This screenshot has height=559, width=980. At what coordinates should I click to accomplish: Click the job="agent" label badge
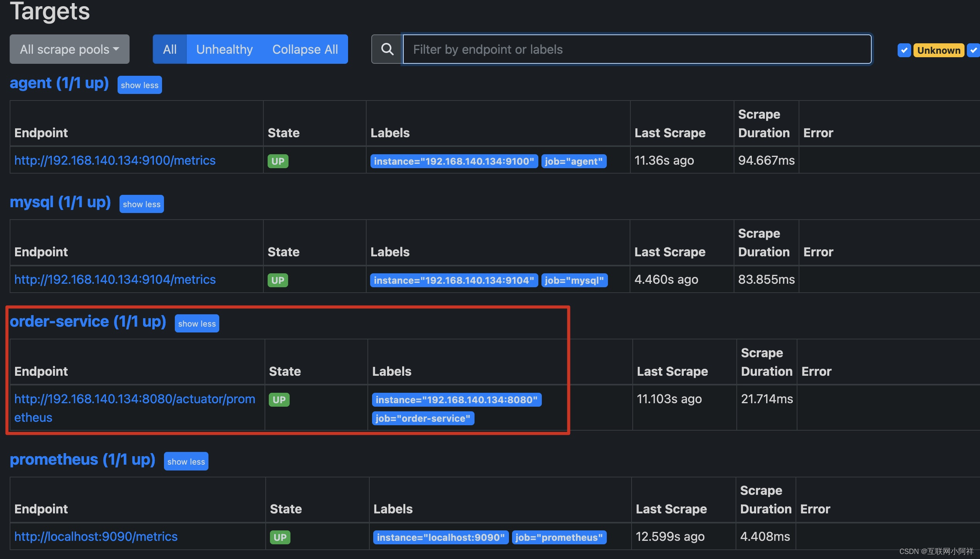pyautogui.click(x=574, y=161)
